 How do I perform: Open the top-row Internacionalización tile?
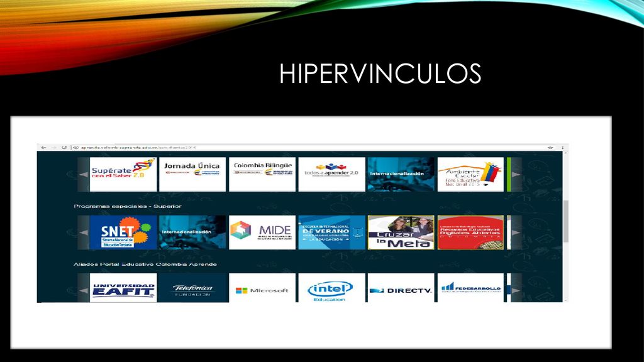tap(401, 175)
